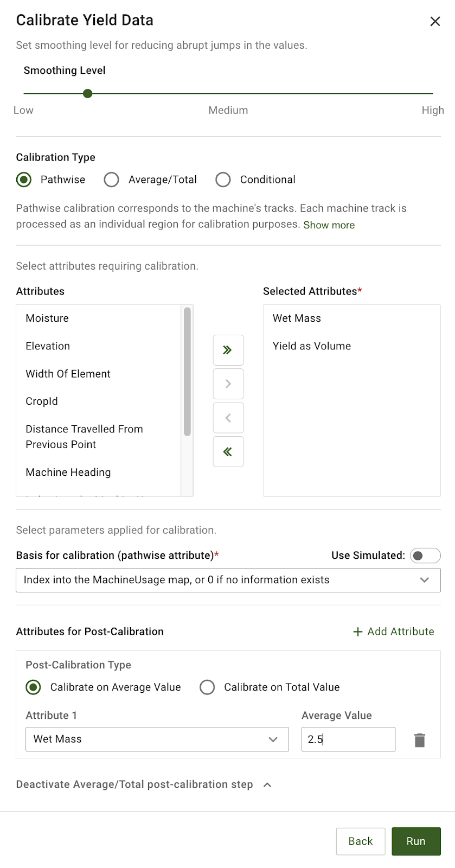Viewport: 455px width, 868px height.
Task: Open the Attribute 1 Wet Mass dropdown
Action: 157,739
